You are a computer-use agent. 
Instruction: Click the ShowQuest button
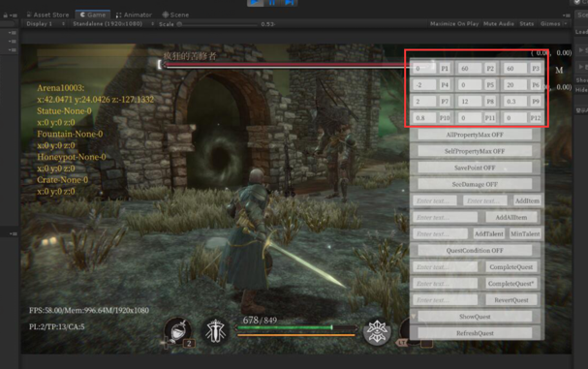coord(475,317)
